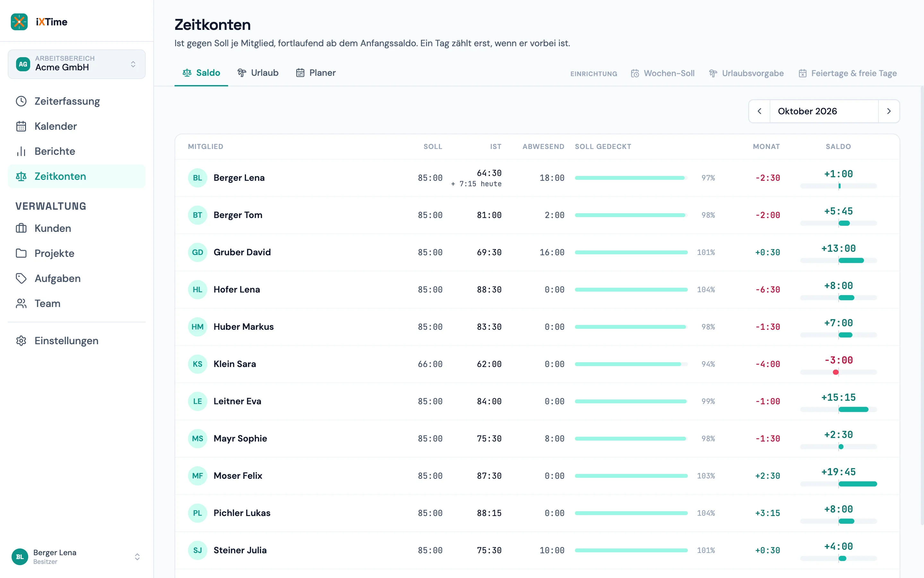Click Berger Lena's "+ 7:15 heute" note
The image size is (924, 578).
(x=476, y=184)
